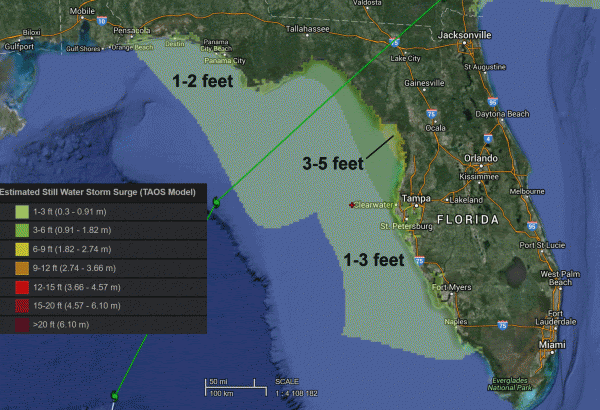Click the Tampa city label
This screenshot has width=600, height=410.
click(x=416, y=198)
